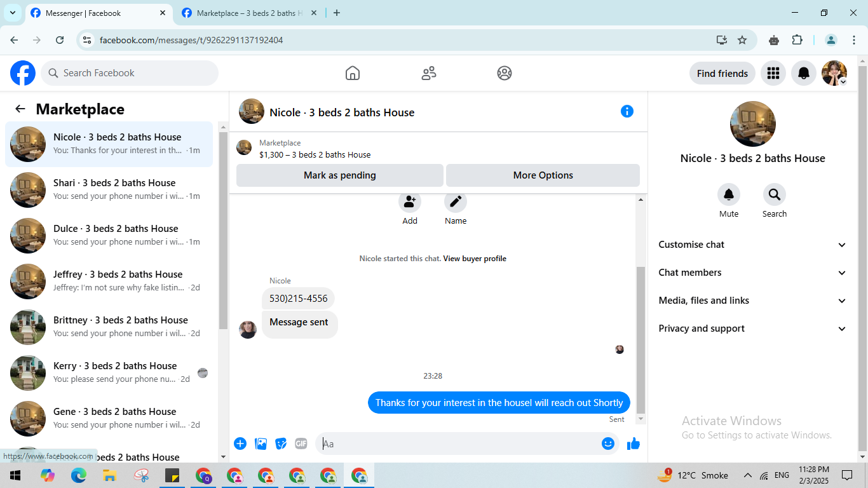This screenshot has height=488, width=868.
Task: Open the browser Extensions puzzle icon
Action: (x=797, y=40)
